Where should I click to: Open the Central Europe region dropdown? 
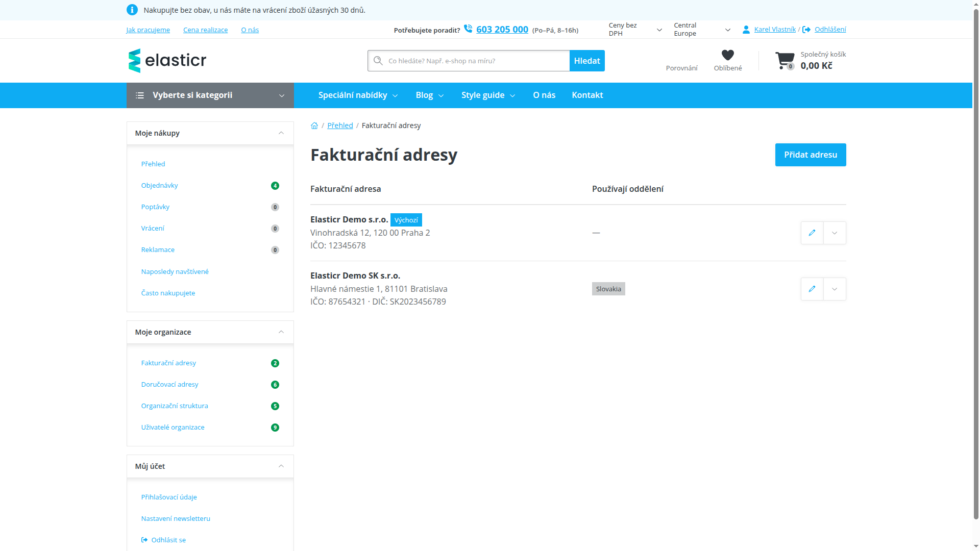[x=702, y=30]
